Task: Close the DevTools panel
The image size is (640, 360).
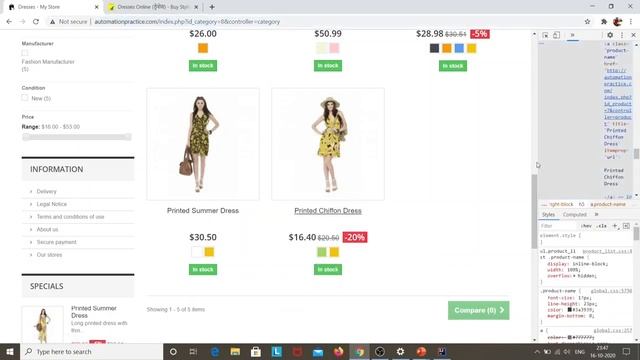Action: [x=633, y=35]
